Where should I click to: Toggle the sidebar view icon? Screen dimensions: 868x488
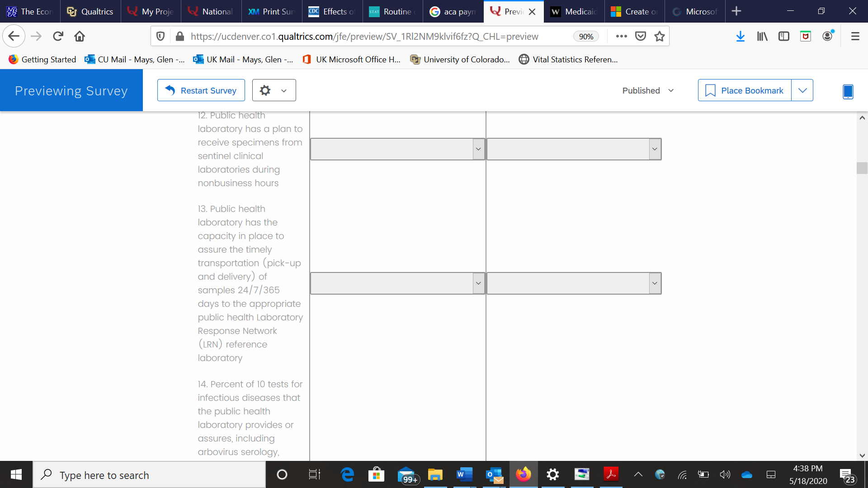tap(783, 36)
